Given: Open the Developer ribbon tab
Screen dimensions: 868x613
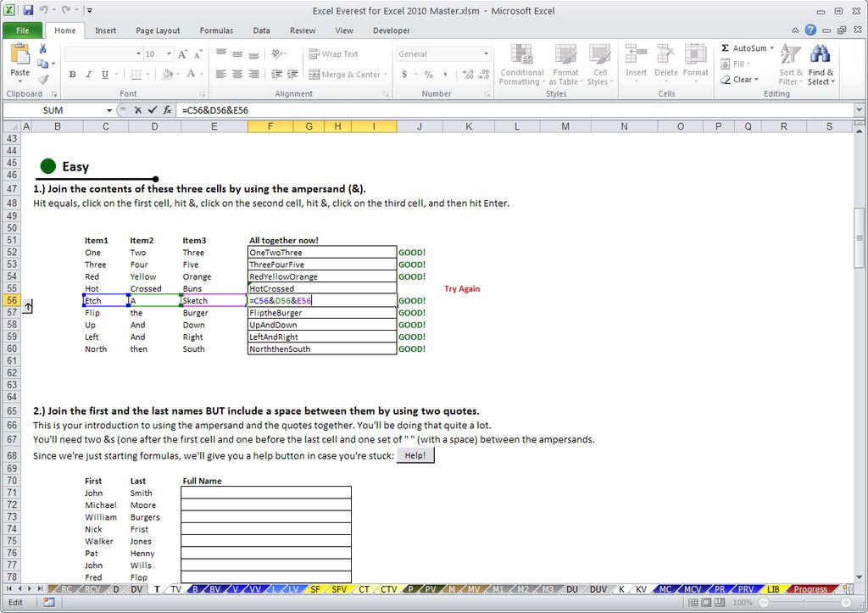Looking at the screenshot, I should click(x=392, y=31).
